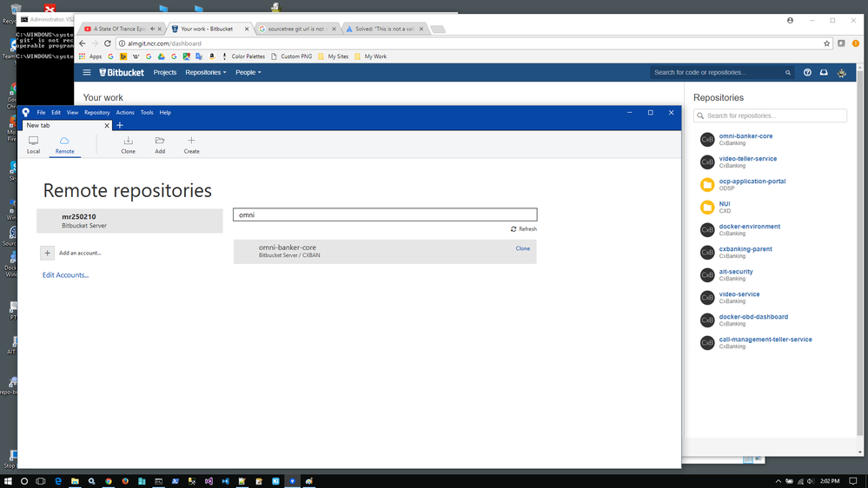868x488 pixels.
Task: Click the Chrome address bar URL
Action: coord(164,43)
